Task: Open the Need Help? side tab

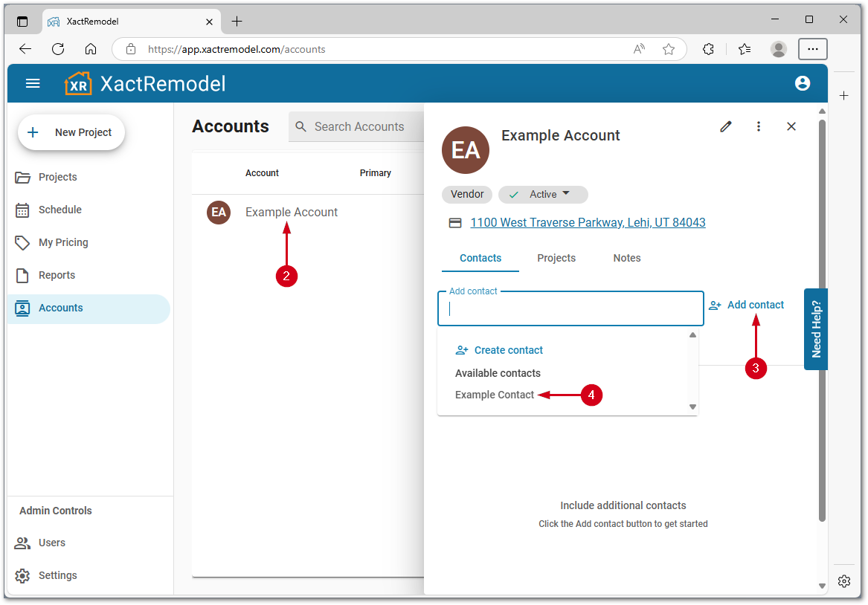Action: coord(816,329)
